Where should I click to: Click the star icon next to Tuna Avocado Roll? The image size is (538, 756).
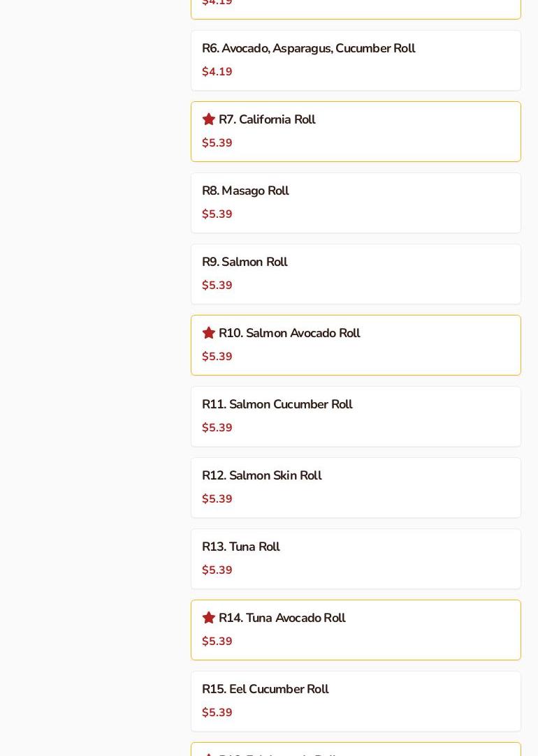pos(209,618)
